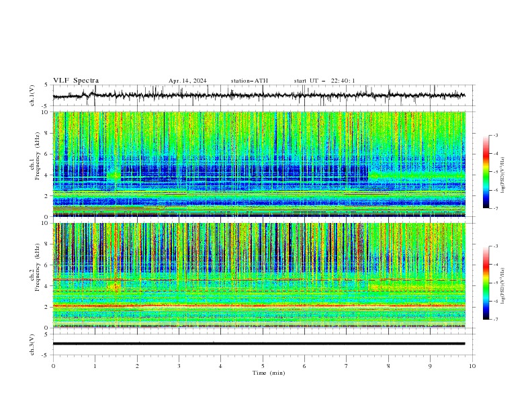This screenshot has width=532, height=411.
Task: Click time axis tick label "5"
Action: pyautogui.click(x=263, y=366)
